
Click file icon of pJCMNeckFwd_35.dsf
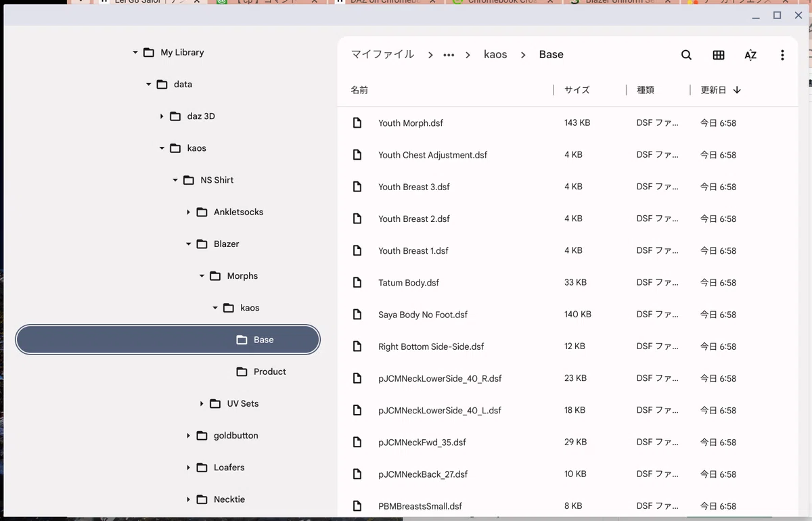click(x=357, y=443)
